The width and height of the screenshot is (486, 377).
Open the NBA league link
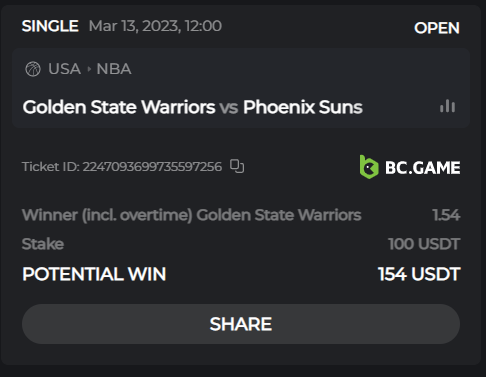(114, 69)
